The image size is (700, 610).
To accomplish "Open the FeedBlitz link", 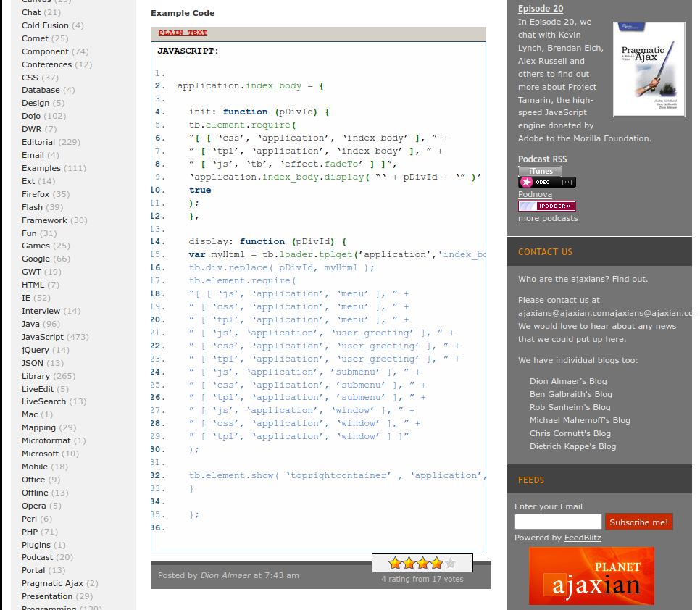I will click(583, 538).
